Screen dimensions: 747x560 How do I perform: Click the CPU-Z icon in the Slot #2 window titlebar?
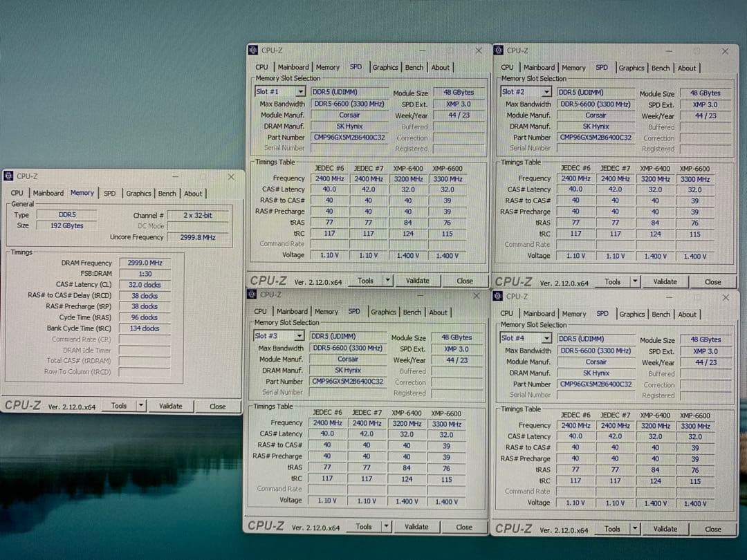point(498,50)
